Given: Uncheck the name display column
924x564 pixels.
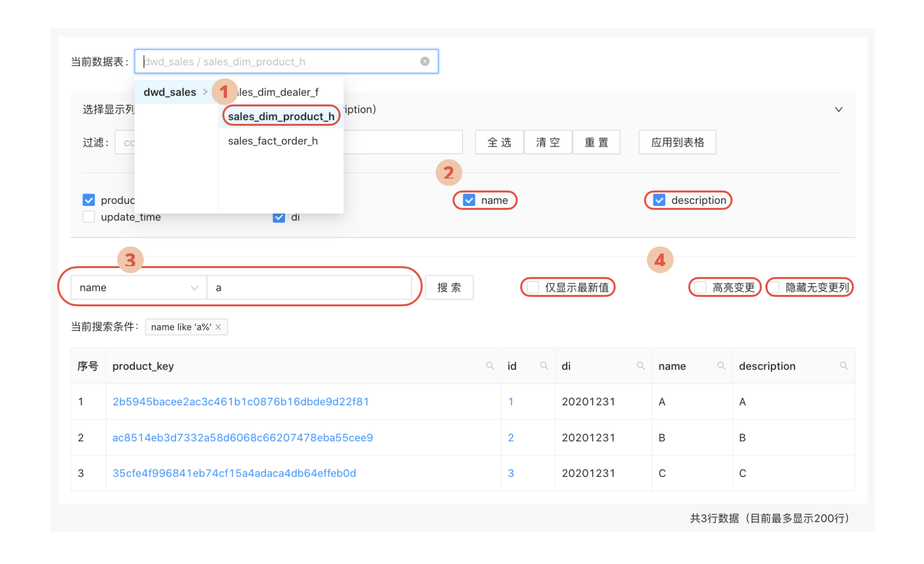Looking at the screenshot, I should pos(468,200).
